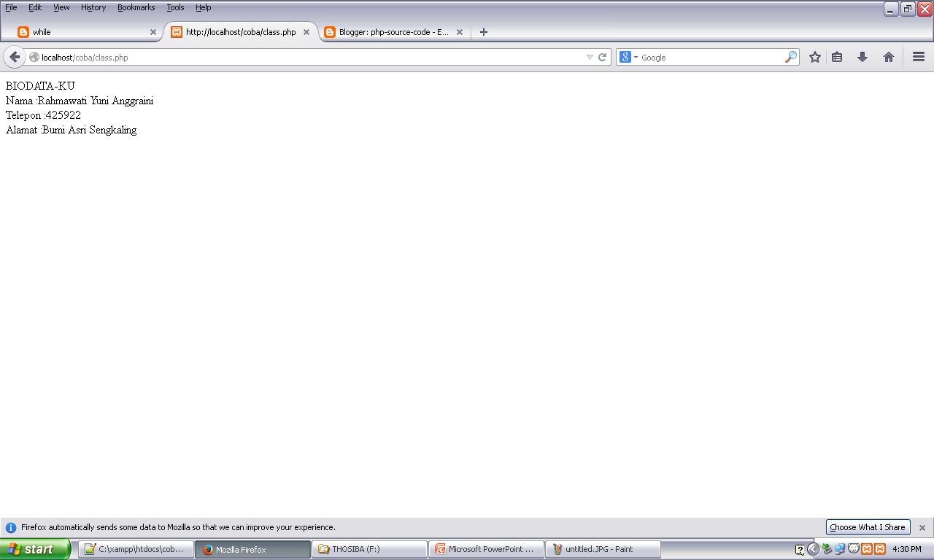Switch to the C:\xampp\htdocs taskbar item
Screen dimensions: 934x560
(x=136, y=549)
